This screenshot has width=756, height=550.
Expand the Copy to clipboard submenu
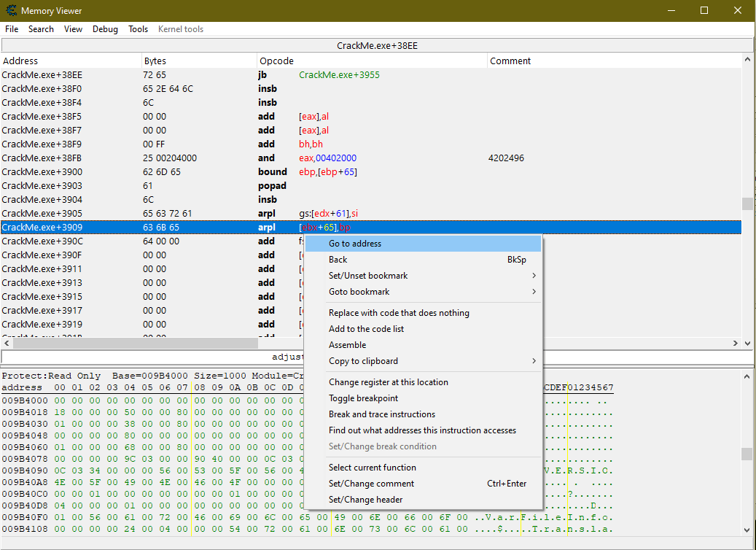423,361
